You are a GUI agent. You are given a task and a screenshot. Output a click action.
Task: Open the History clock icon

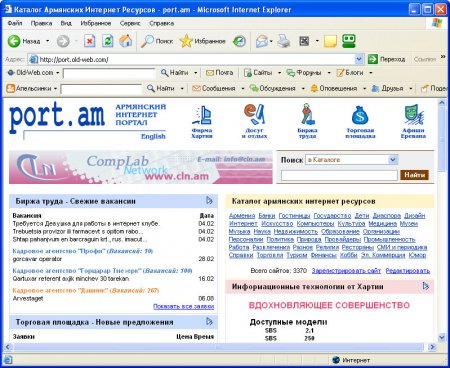239,41
